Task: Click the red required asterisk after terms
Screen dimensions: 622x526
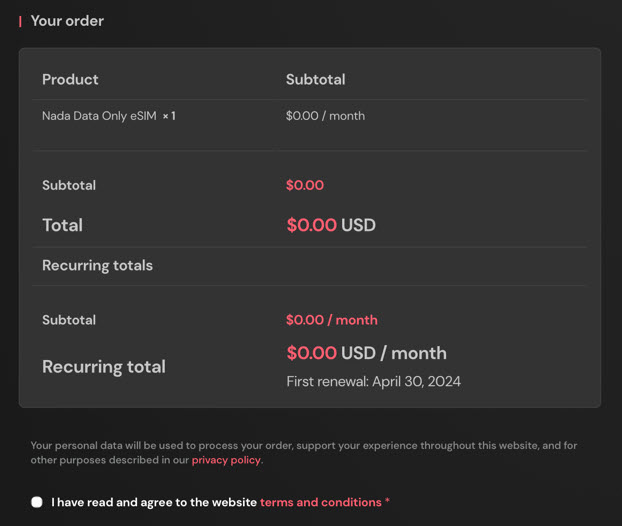Action: click(387, 502)
